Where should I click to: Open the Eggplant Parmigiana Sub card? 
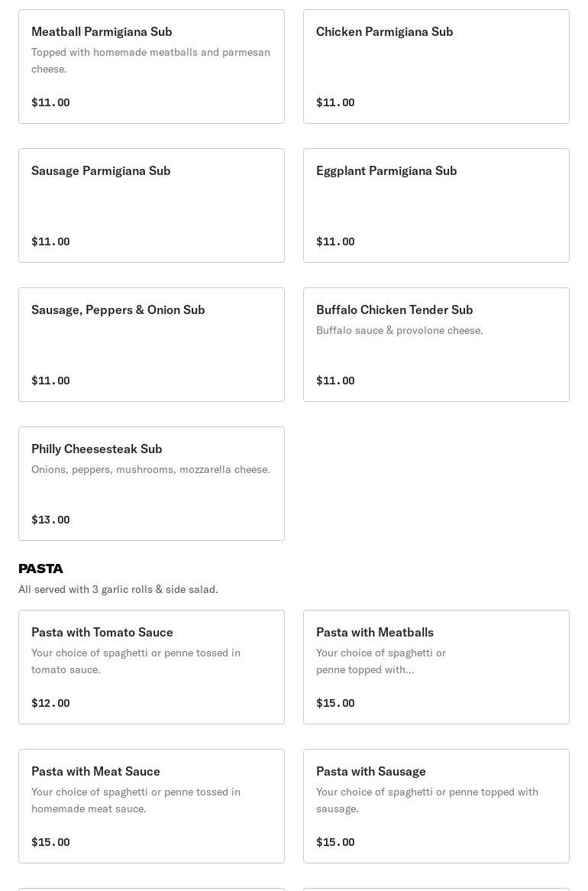pyautogui.click(x=436, y=206)
